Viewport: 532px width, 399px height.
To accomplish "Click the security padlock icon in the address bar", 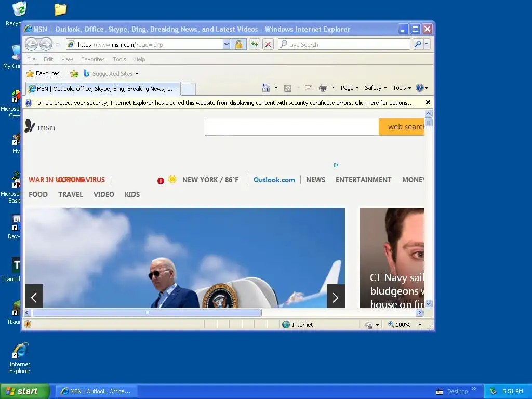I will point(239,45).
